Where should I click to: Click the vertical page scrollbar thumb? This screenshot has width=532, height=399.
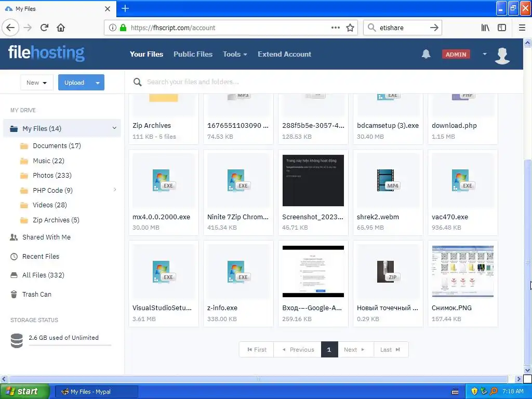527,261
